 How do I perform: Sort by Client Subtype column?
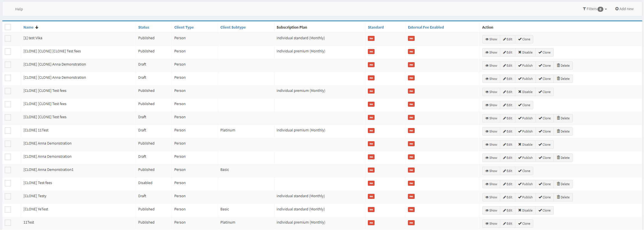pos(233,27)
